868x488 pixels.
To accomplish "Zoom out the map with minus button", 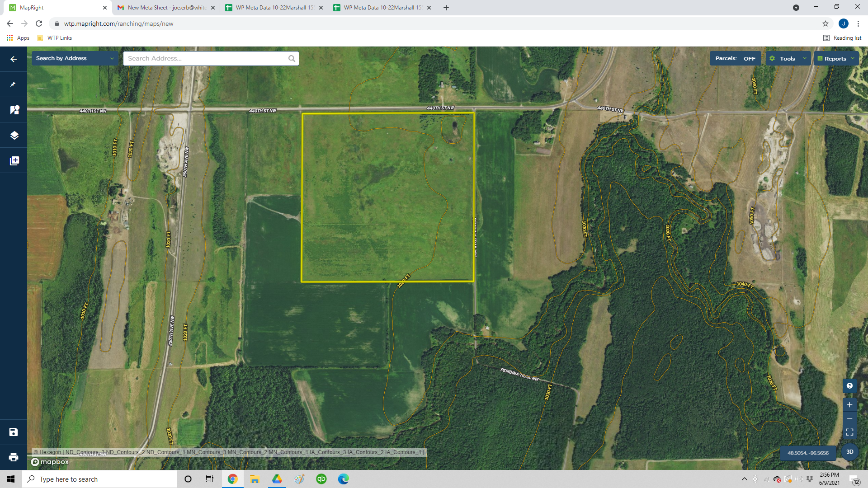I will click(x=849, y=418).
